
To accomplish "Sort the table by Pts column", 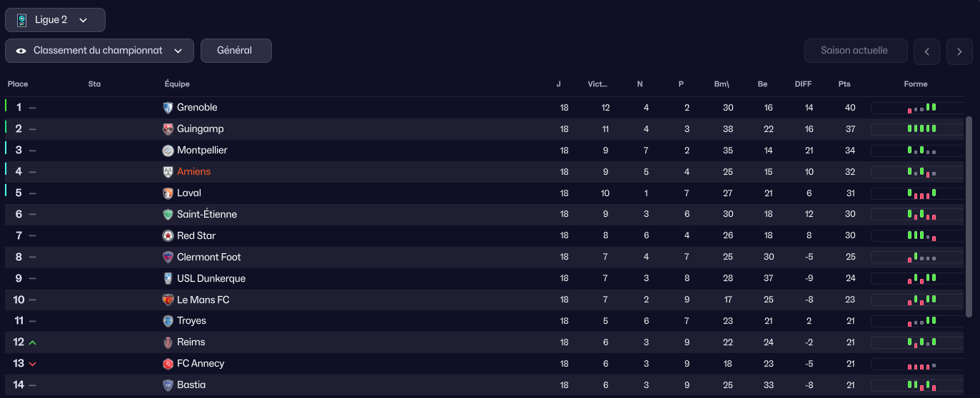I will 844,84.
